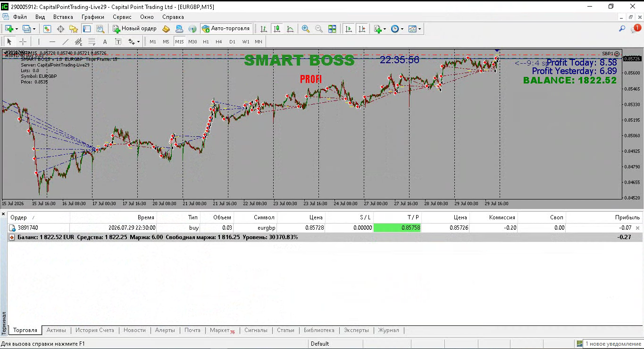
Task: Open the chart profiles icon
Action: coord(26,29)
